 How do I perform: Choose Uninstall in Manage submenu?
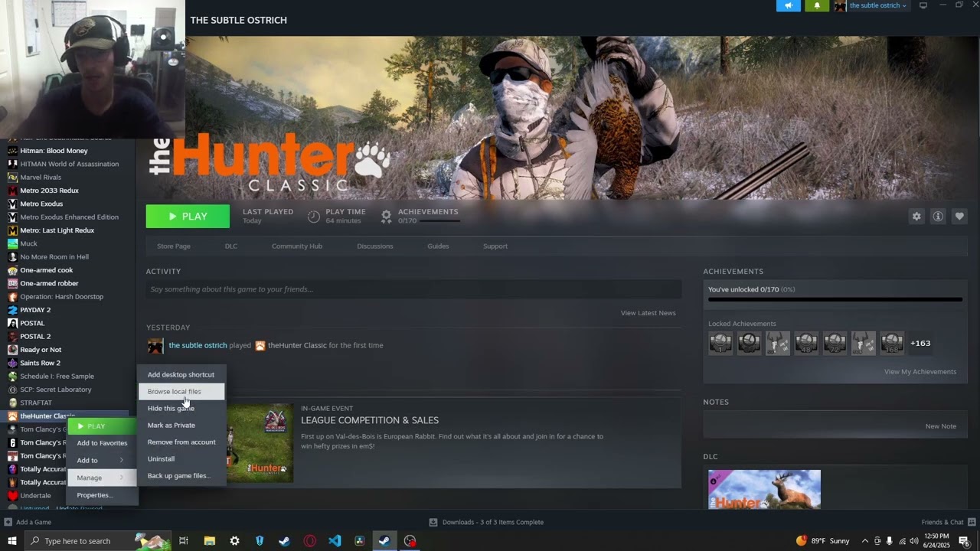coord(181,459)
